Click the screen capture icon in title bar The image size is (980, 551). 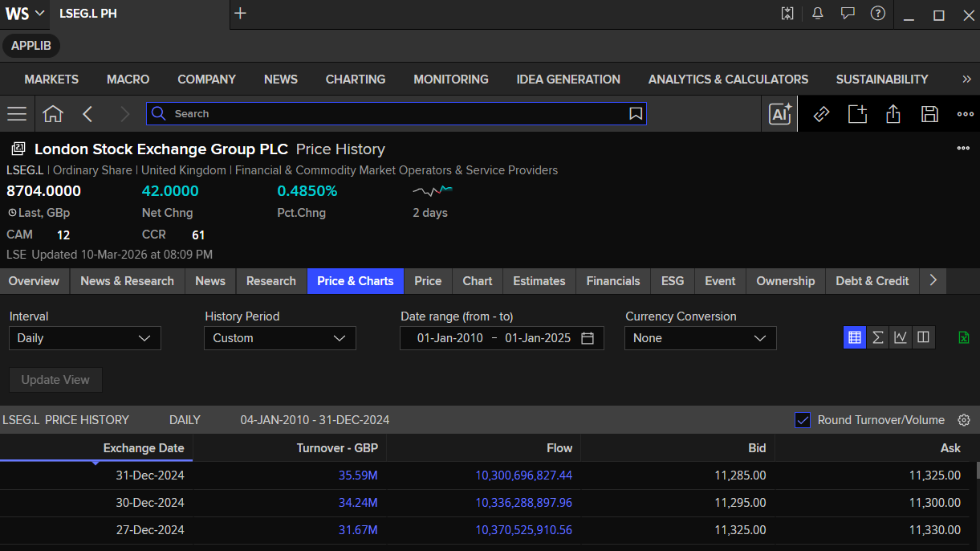787,14
